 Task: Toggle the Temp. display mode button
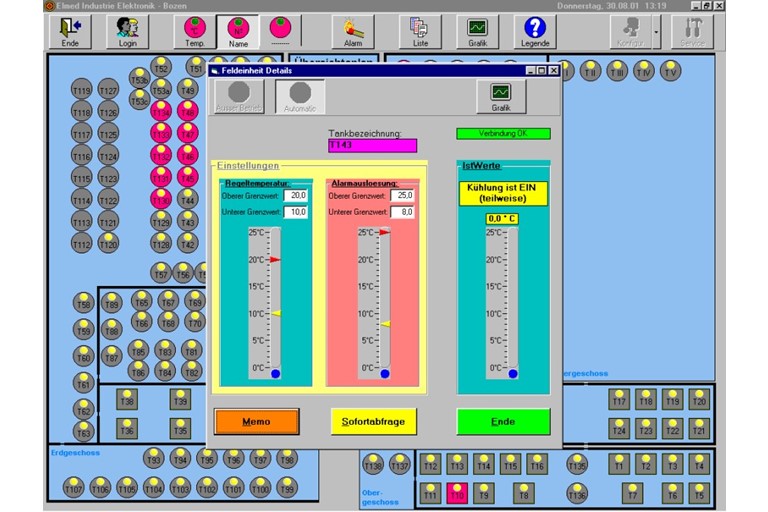pyautogui.click(x=195, y=31)
